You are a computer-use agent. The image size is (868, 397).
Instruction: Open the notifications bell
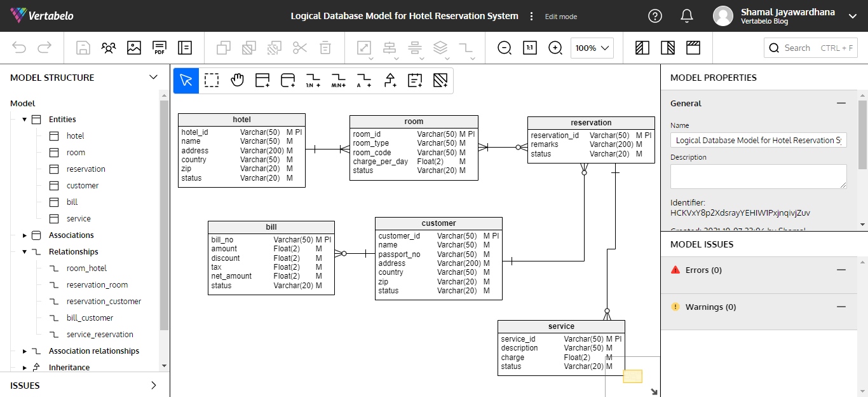(687, 16)
